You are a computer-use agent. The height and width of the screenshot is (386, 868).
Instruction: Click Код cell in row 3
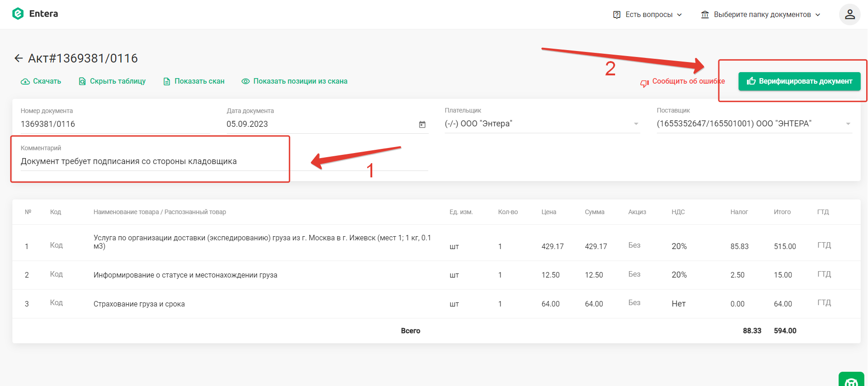56,303
